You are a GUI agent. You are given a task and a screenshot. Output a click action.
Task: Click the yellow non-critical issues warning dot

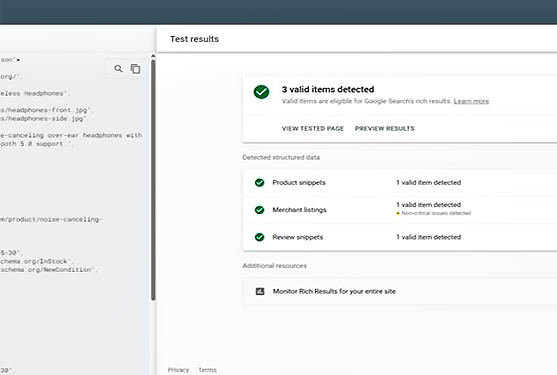[398, 213]
